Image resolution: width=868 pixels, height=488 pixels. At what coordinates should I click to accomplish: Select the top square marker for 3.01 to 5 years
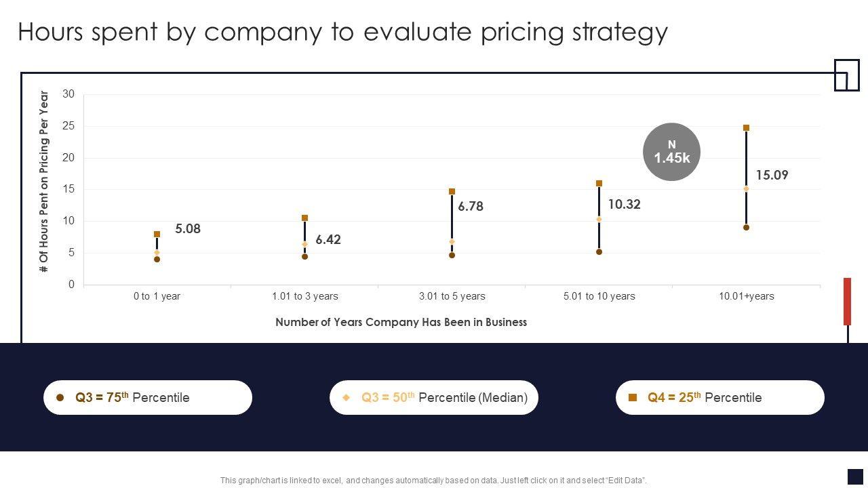[452, 192]
